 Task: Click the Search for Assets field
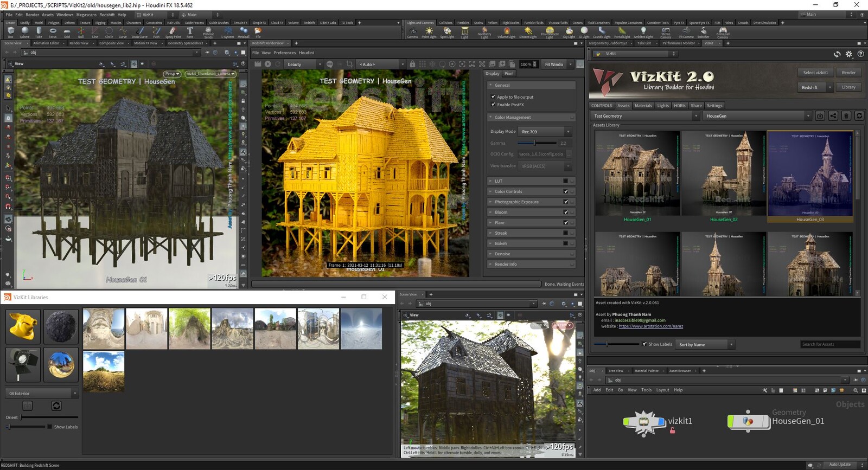click(x=831, y=344)
